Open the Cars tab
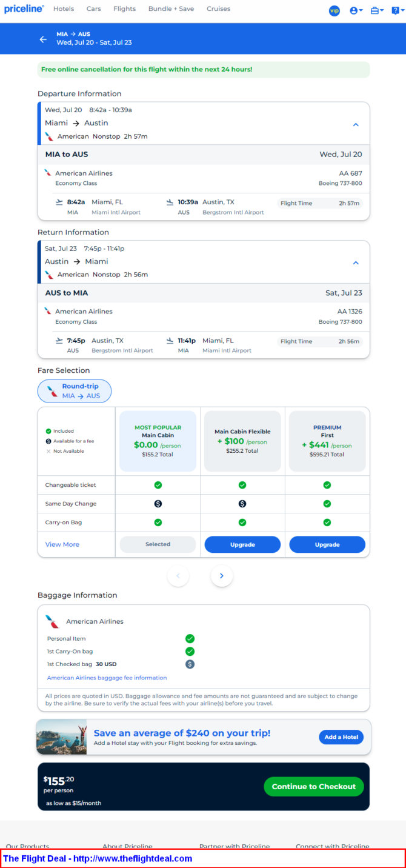 (93, 9)
